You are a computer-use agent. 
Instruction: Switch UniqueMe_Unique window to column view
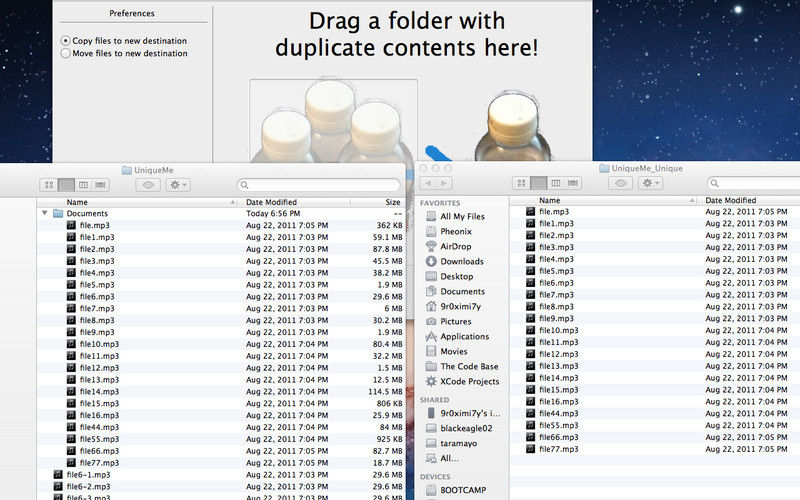click(556, 183)
